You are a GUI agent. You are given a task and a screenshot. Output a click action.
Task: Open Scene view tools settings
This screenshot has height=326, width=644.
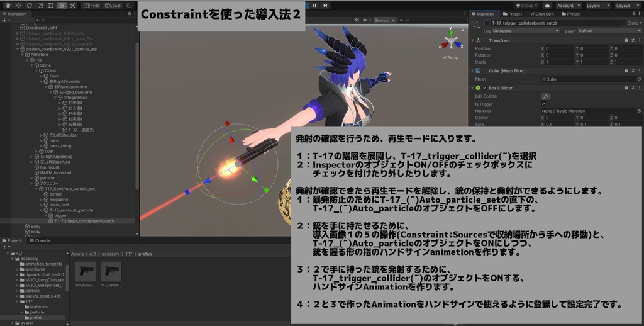pos(357,20)
